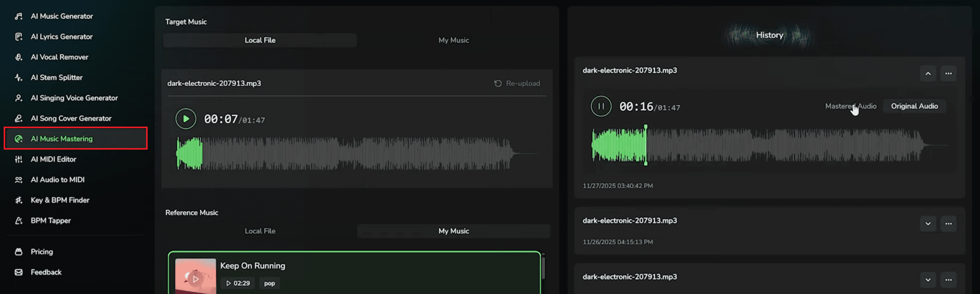
Task: Select the AI Song Cover Generator
Action: tap(72, 118)
